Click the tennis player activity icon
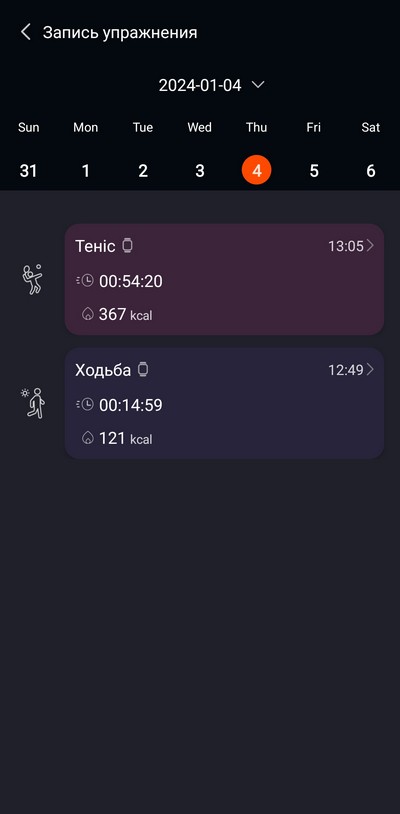Screen dimensions: 400x814 pos(32,279)
